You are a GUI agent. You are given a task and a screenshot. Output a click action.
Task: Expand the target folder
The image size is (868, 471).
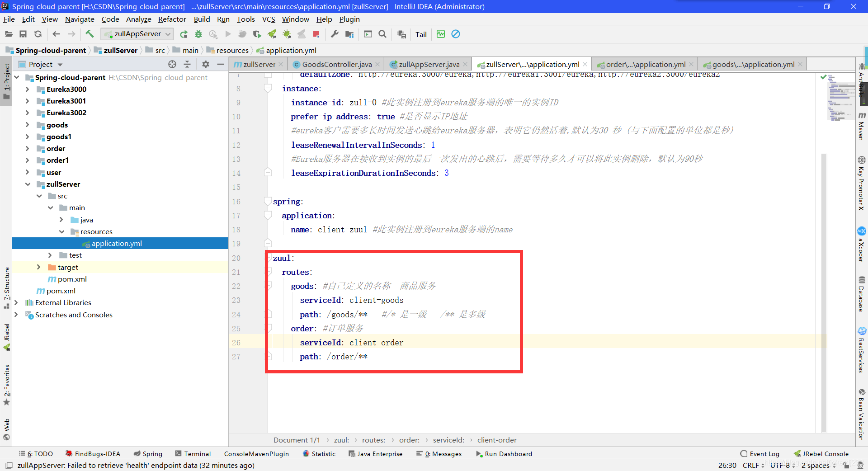pos(38,267)
